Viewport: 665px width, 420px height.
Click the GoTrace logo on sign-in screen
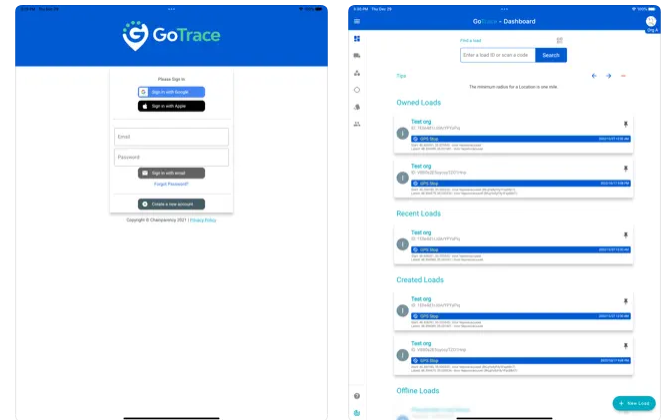[171, 36]
